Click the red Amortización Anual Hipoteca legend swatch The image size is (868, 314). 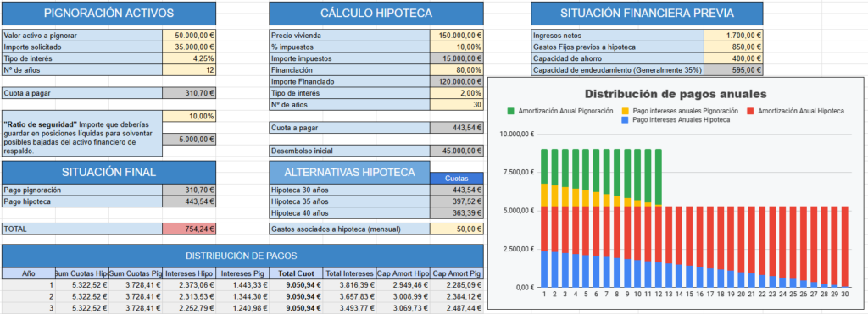[751, 111]
